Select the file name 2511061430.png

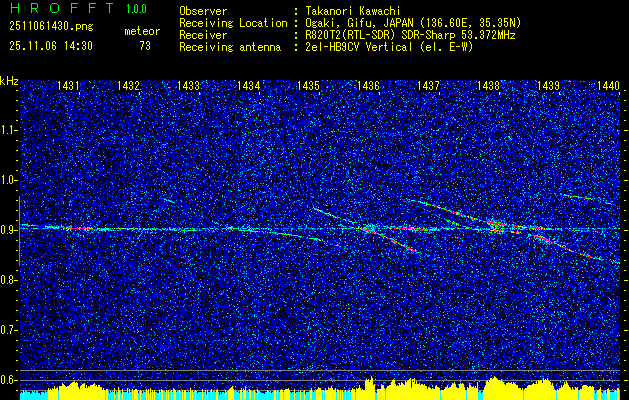(x=51, y=26)
